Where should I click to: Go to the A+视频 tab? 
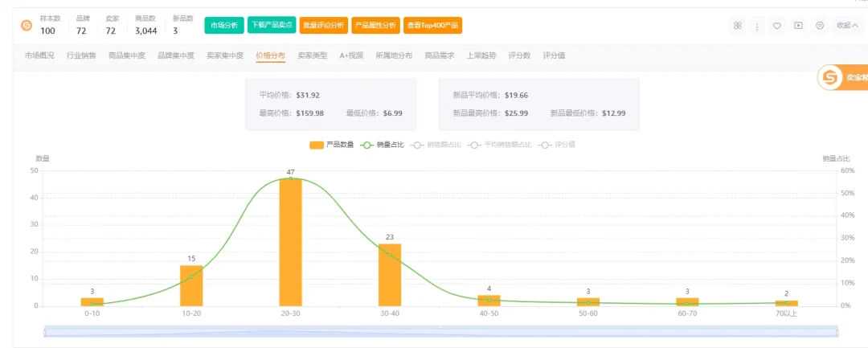pos(351,55)
